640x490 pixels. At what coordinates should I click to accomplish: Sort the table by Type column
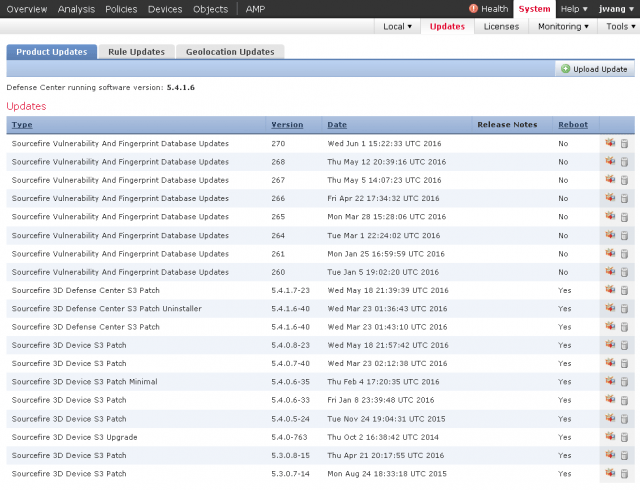(22, 125)
